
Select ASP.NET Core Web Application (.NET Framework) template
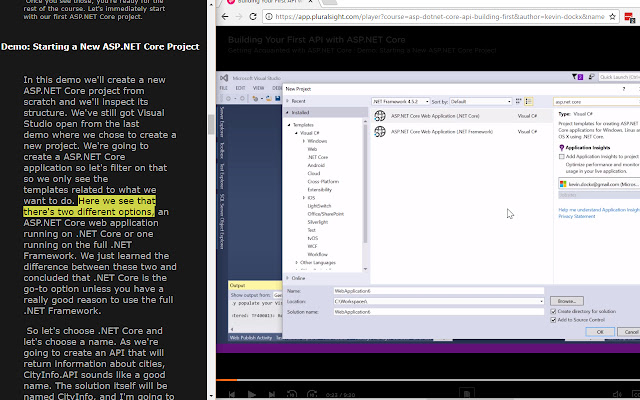tap(461, 132)
